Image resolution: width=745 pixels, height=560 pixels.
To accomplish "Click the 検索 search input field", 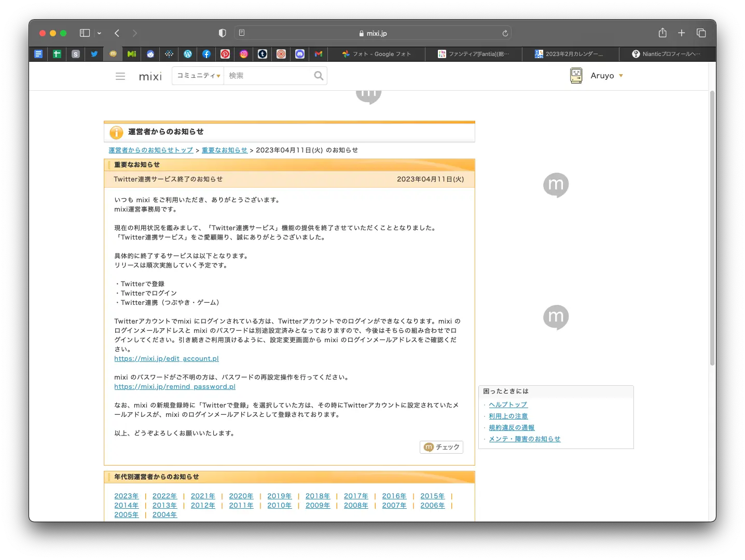I will [x=267, y=76].
